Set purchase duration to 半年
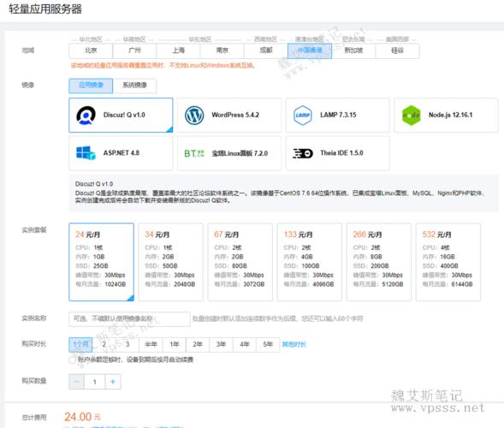Viewport: 504px width, 428px height. (151, 345)
